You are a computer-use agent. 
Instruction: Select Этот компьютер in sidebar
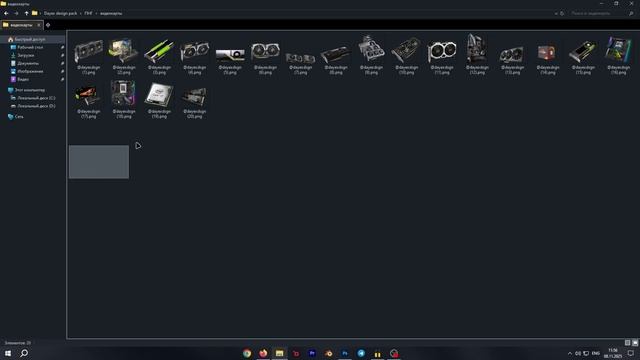point(29,90)
